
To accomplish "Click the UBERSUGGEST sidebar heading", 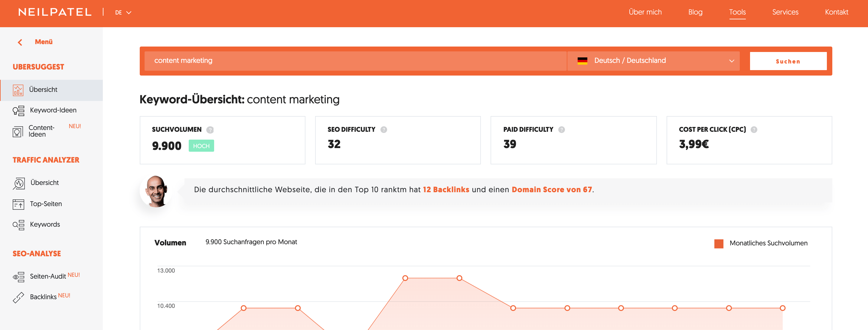I will click(x=38, y=67).
